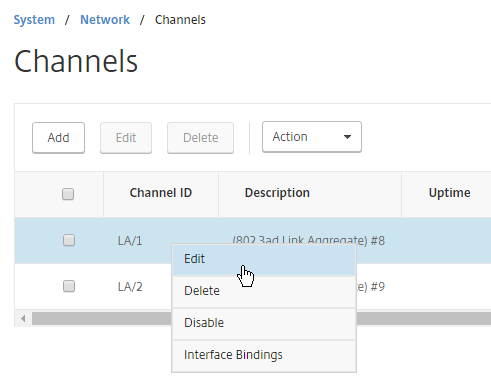Go to Network breadcrumb link

[105, 20]
